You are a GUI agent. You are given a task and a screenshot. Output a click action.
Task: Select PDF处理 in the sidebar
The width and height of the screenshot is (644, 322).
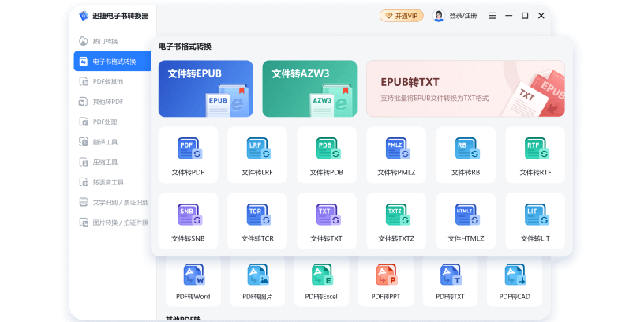pos(105,122)
